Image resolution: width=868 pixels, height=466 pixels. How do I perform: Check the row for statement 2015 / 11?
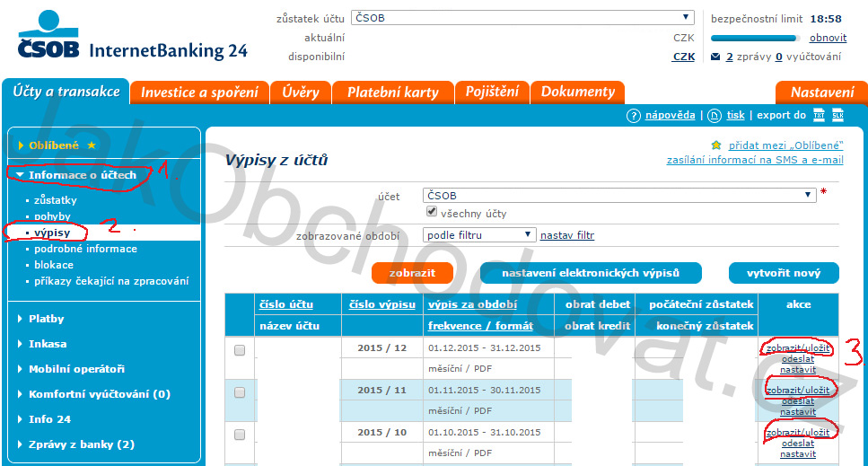coord(240,392)
